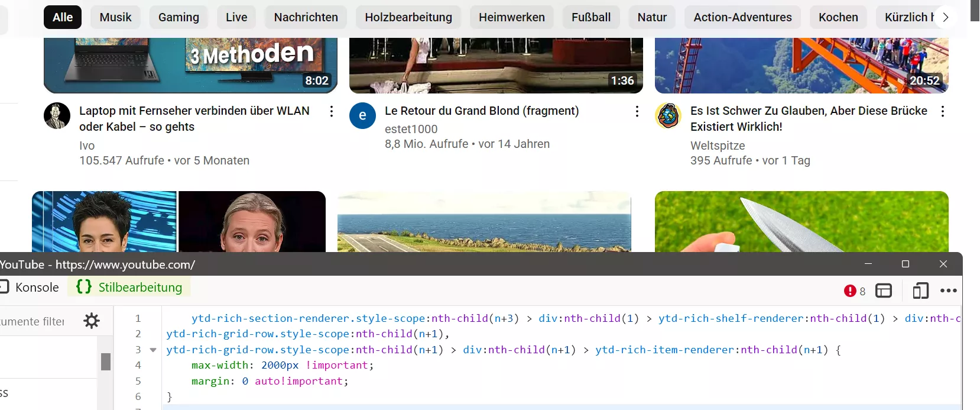Switch to the Stilbearbeitung tab
Viewport: 980px width, 410px height.
[129, 288]
